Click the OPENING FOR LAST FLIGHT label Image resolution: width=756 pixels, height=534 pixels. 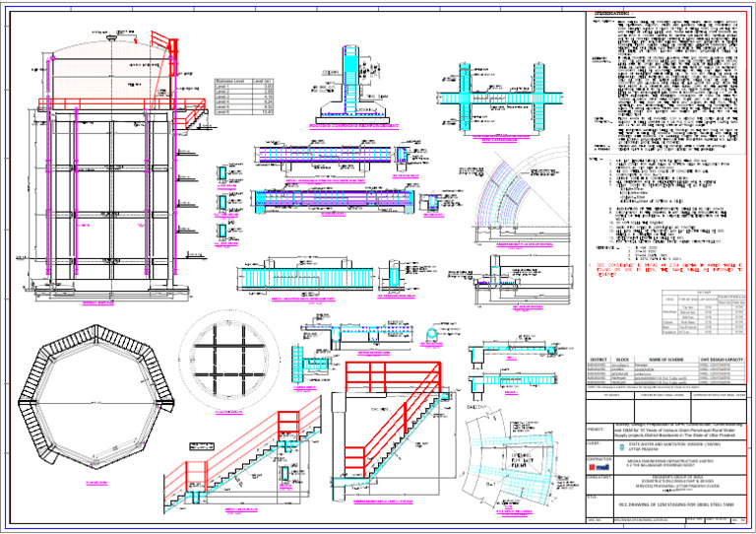point(521,461)
